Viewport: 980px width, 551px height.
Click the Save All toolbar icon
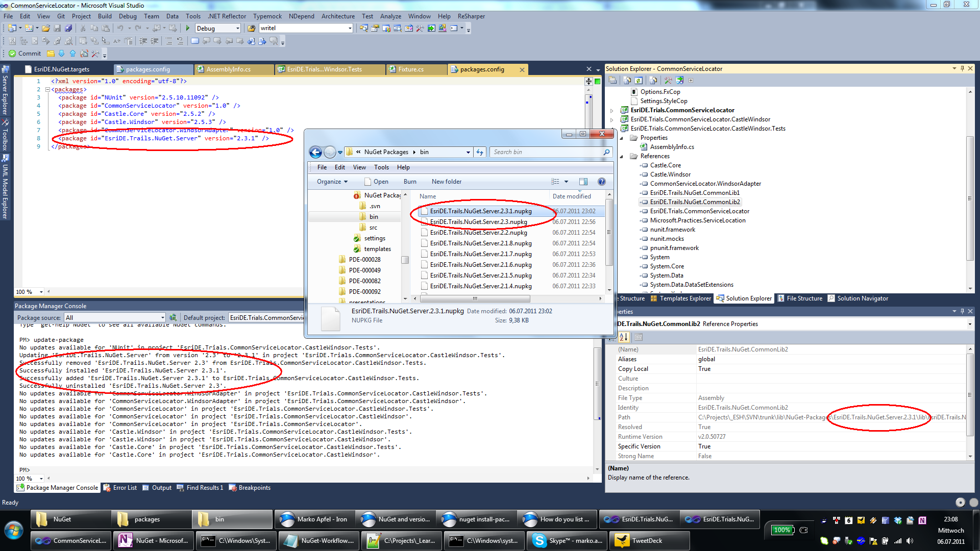[x=68, y=28]
